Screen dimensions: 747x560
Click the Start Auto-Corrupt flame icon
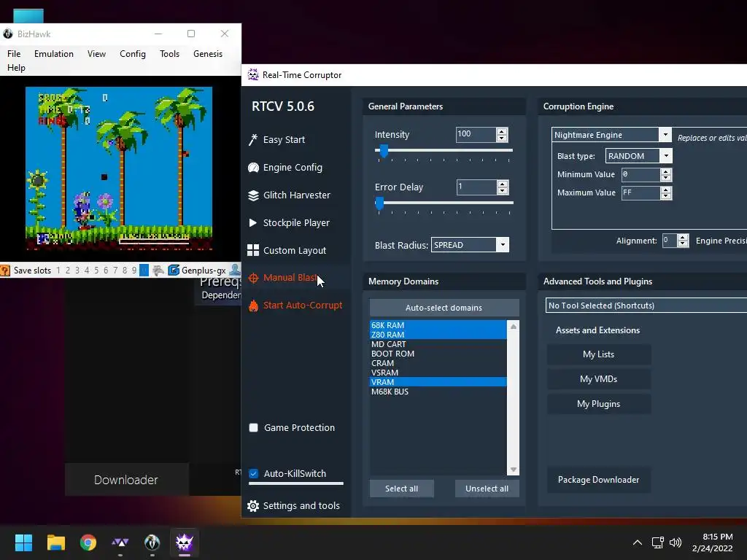click(x=253, y=306)
